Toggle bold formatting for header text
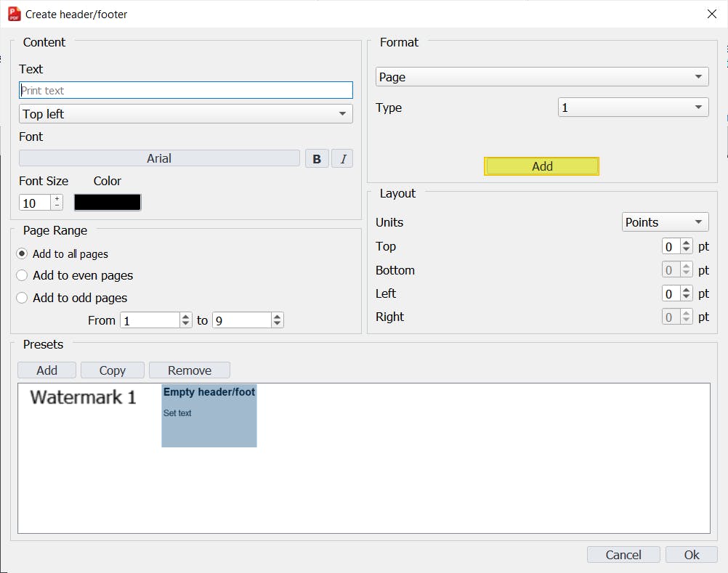 317,158
